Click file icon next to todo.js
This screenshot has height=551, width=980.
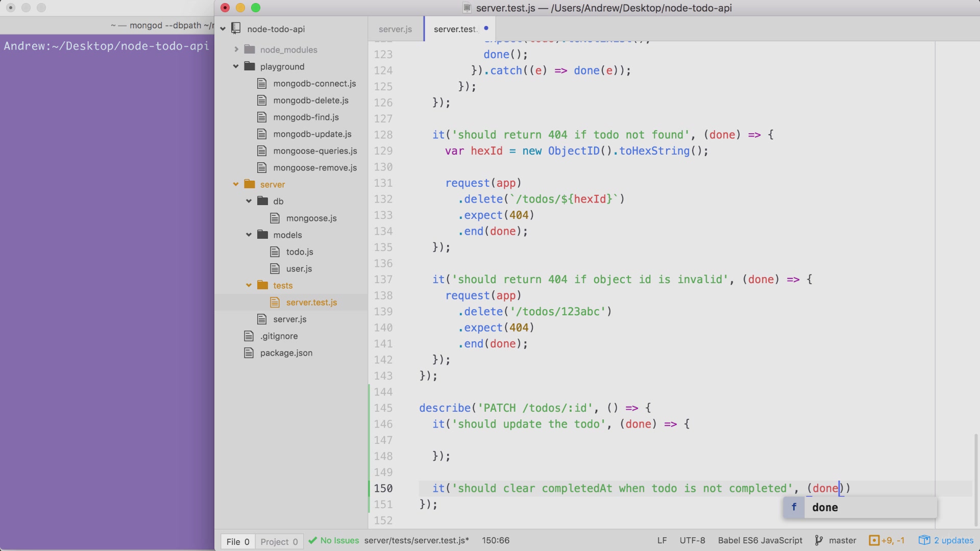pos(275,252)
